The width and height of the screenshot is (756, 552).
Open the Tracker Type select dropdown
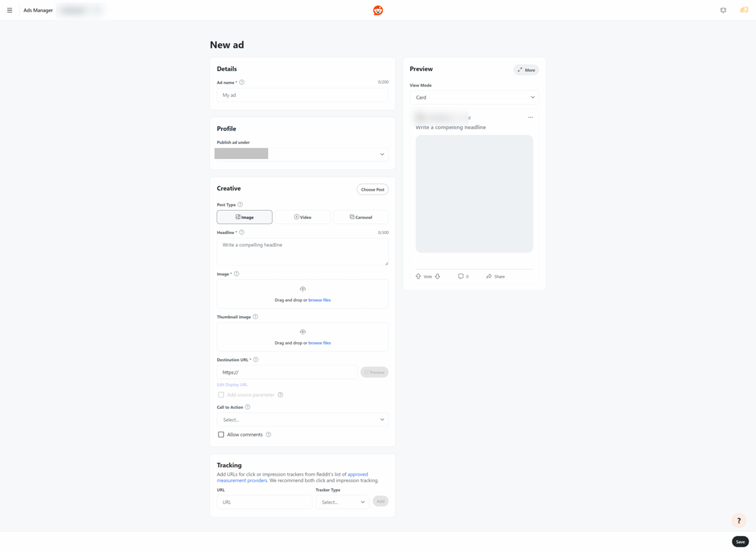tap(342, 502)
